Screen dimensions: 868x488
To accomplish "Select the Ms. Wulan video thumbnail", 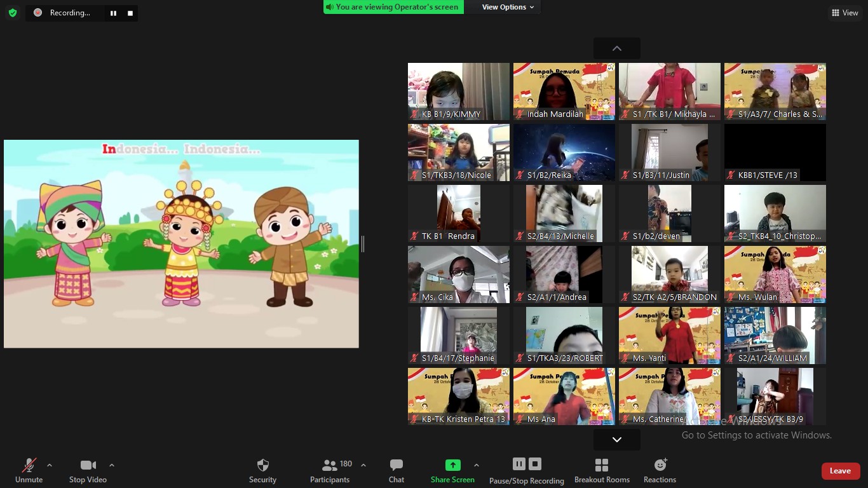I will [x=775, y=274].
